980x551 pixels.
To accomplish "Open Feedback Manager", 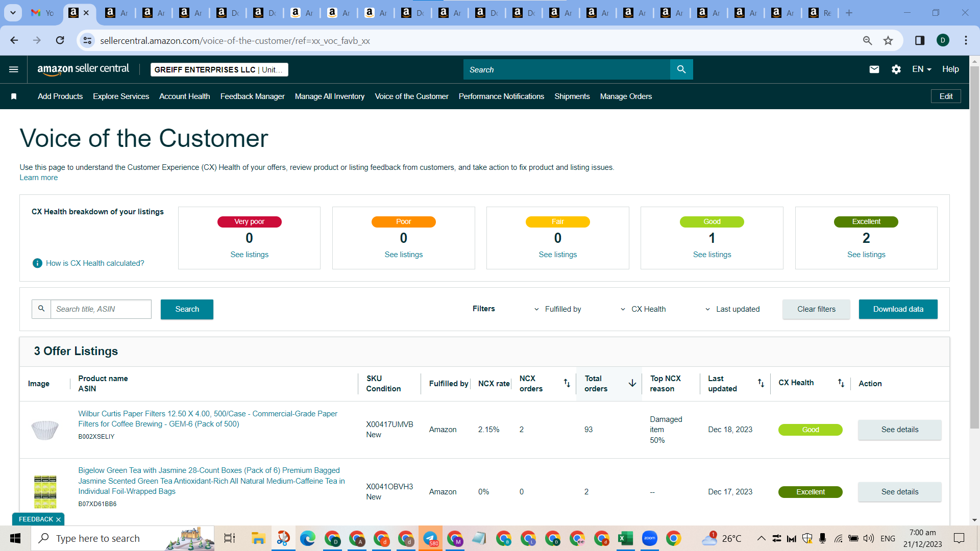I will (253, 96).
